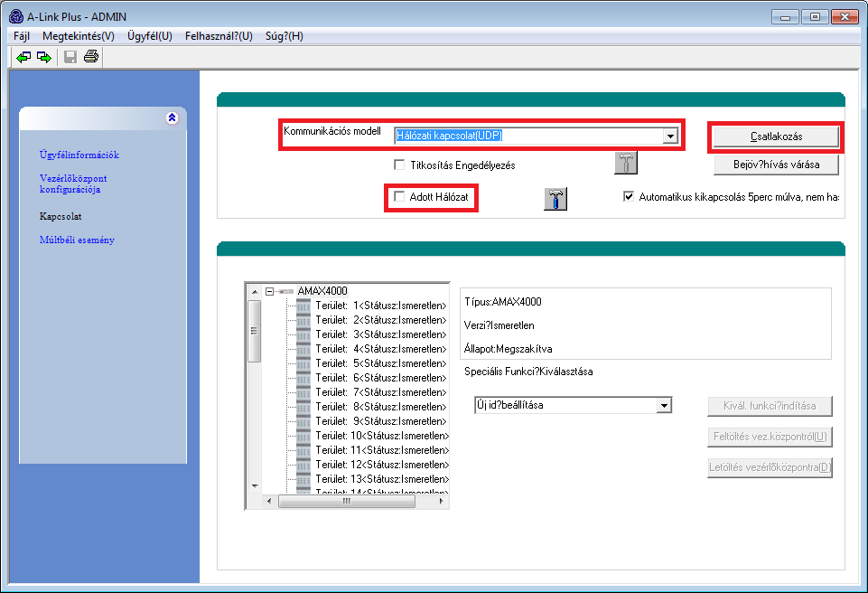Click Letöltés vezérlőközpontra(D) button

(770, 467)
